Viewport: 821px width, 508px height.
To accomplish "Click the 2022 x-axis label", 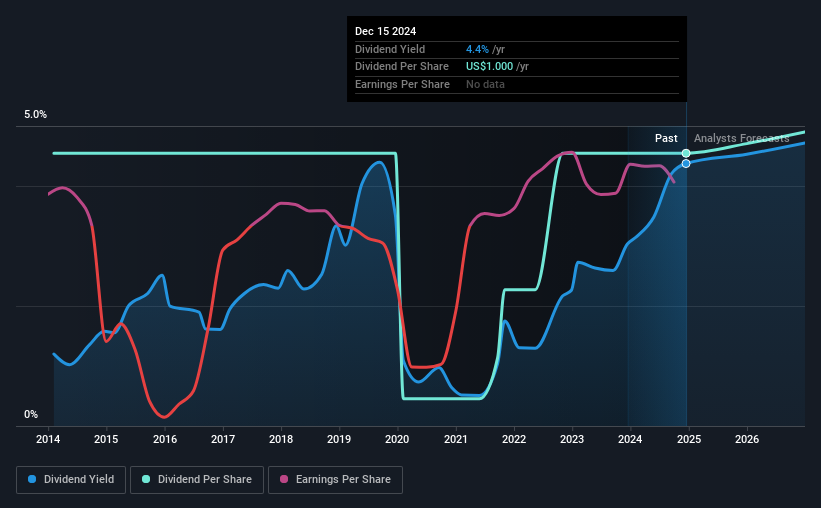I will click(x=514, y=439).
